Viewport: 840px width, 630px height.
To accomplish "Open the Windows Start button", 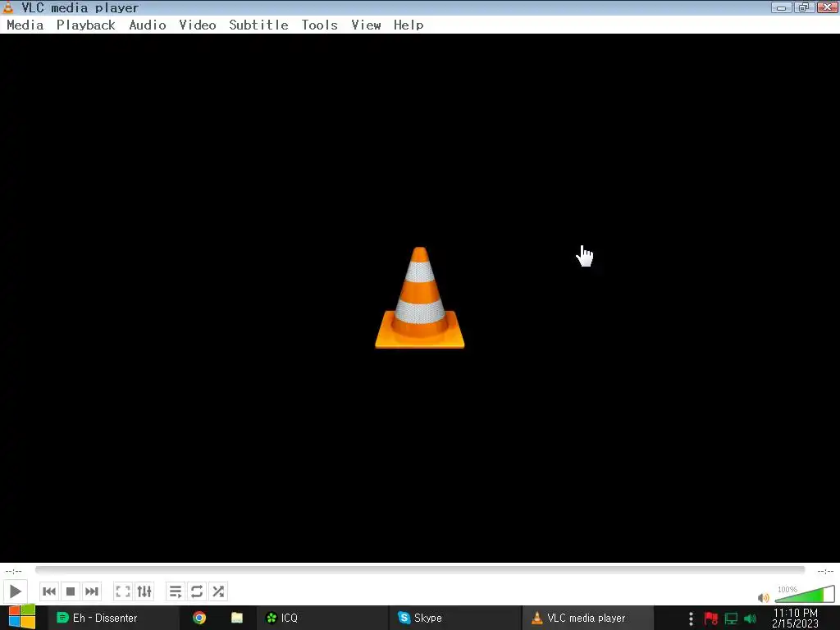I will (21, 618).
